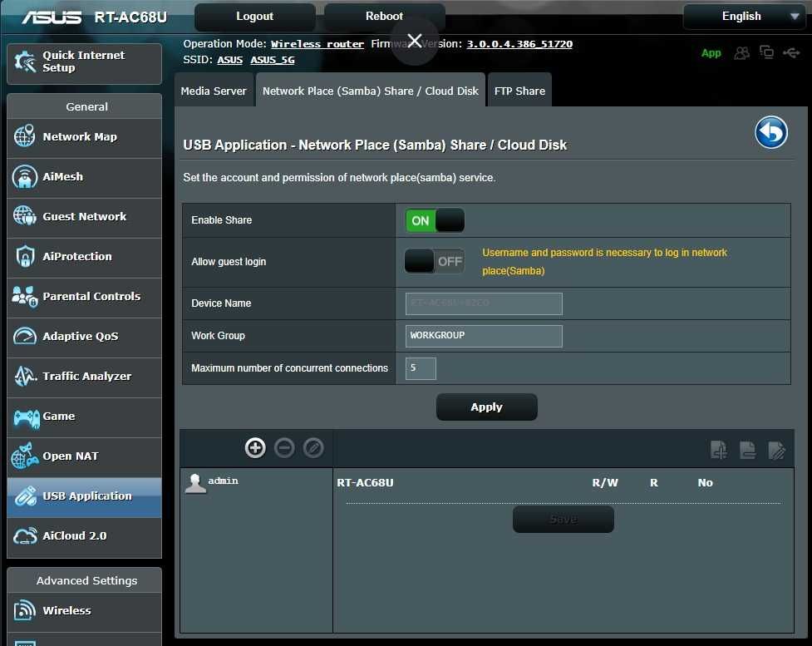Add new account with plus icon
The image size is (812, 646).
(x=255, y=447)
